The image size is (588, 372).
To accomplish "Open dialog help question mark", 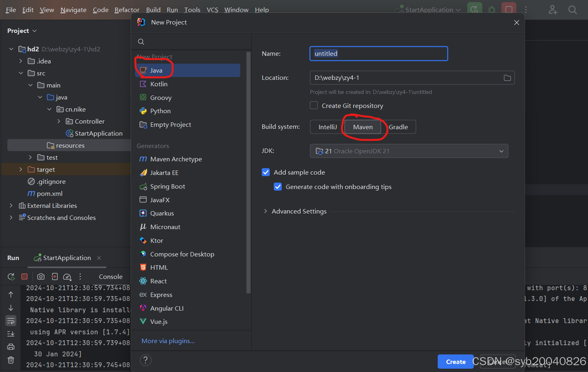I will [145, 360].
